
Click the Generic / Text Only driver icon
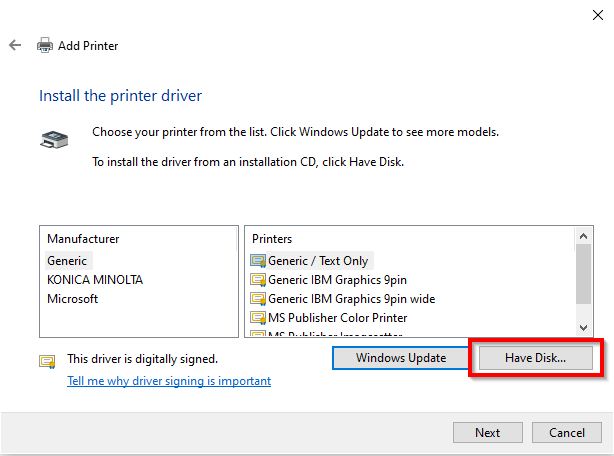(259, 260)
